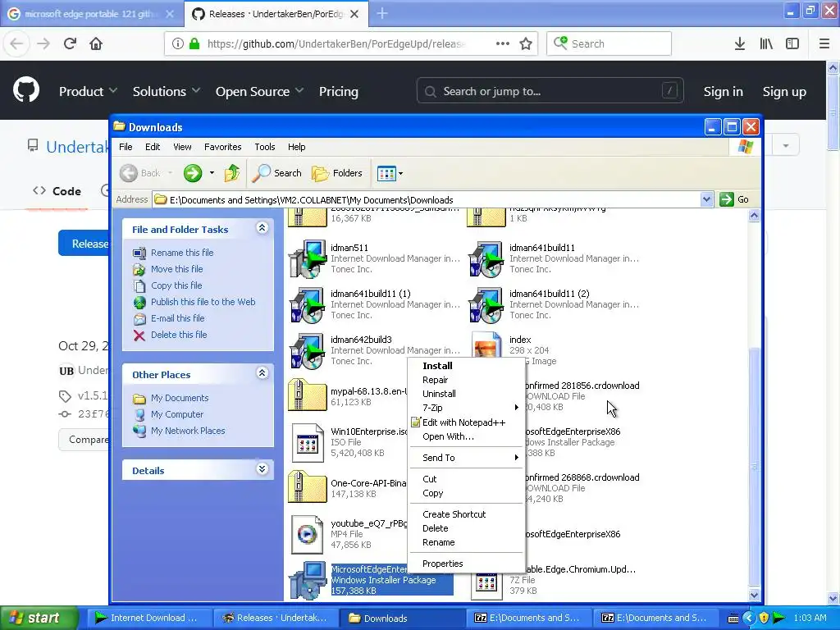Image resolution: width=840 pixels, height=630 pixels.
Task: Bookmark this page with the star
Action: (x=526, y=43)
